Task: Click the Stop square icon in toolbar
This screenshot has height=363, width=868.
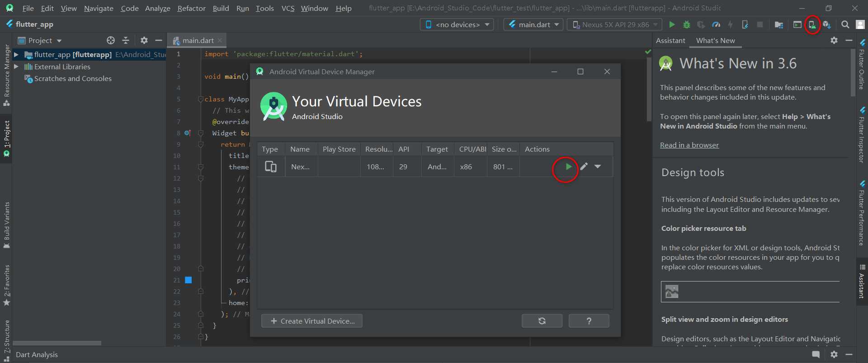Action: click(x=760, y=24)
